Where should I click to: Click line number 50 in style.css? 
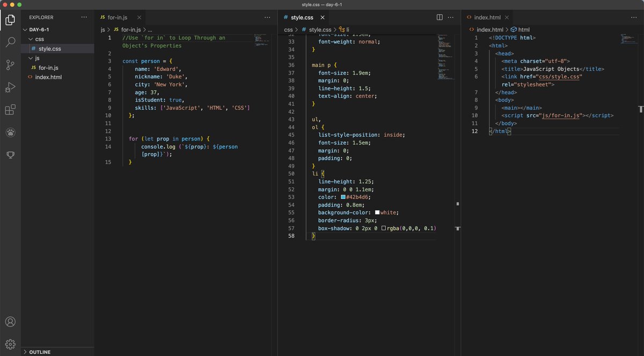(291, 174)
